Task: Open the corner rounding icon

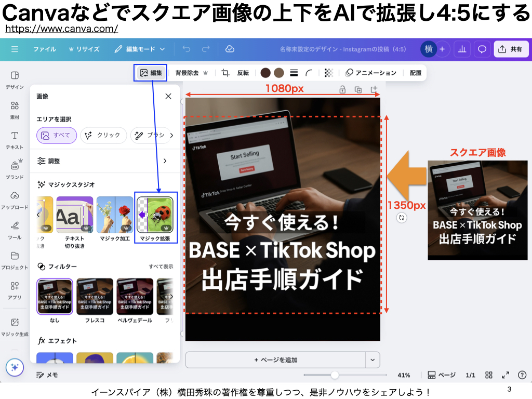Action: (x=309, y=73)
